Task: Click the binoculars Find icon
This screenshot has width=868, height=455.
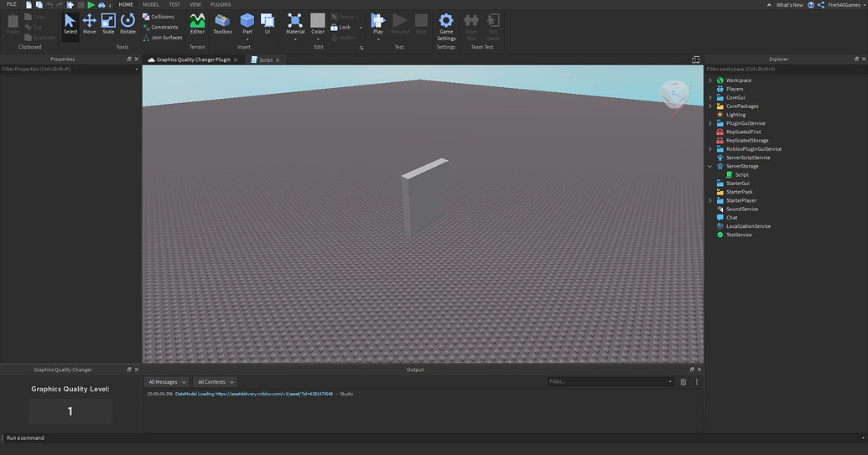Action: pos(101,4)
